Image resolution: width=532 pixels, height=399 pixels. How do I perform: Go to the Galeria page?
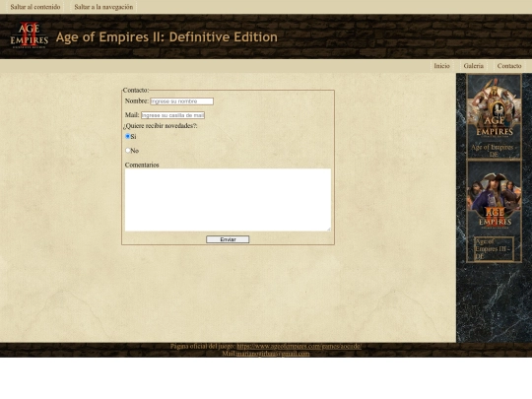point(473,66)
